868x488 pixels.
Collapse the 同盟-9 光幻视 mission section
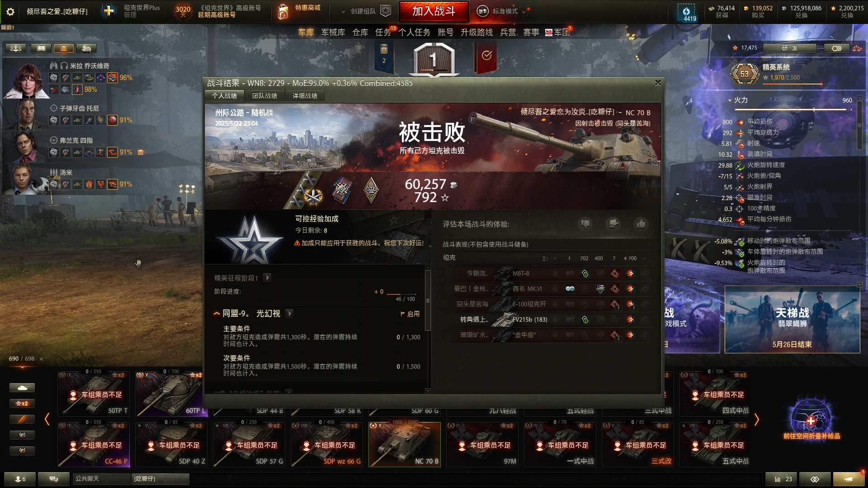(x=217, y=313)
